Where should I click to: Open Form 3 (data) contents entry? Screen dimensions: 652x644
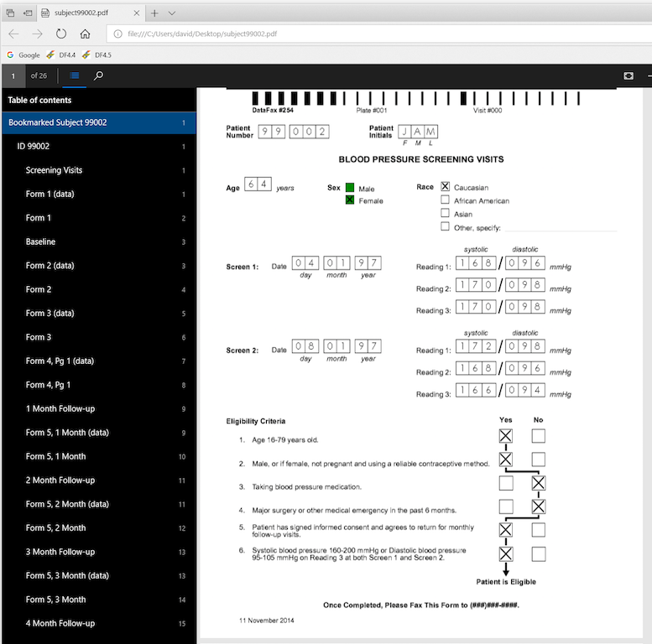pos(50,314)
